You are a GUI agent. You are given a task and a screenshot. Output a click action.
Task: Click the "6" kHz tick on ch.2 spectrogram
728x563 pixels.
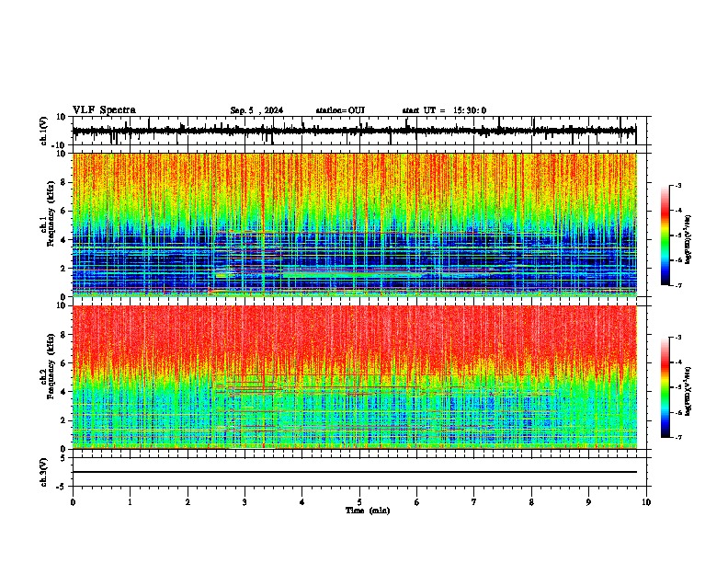coord(63,363)
